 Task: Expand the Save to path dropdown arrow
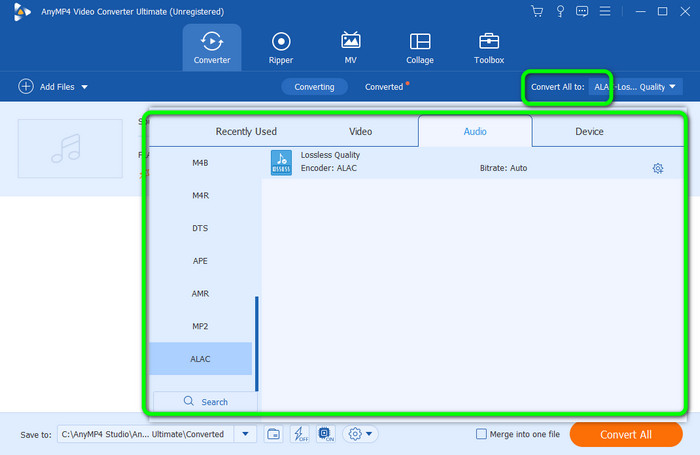click(245, 434)
